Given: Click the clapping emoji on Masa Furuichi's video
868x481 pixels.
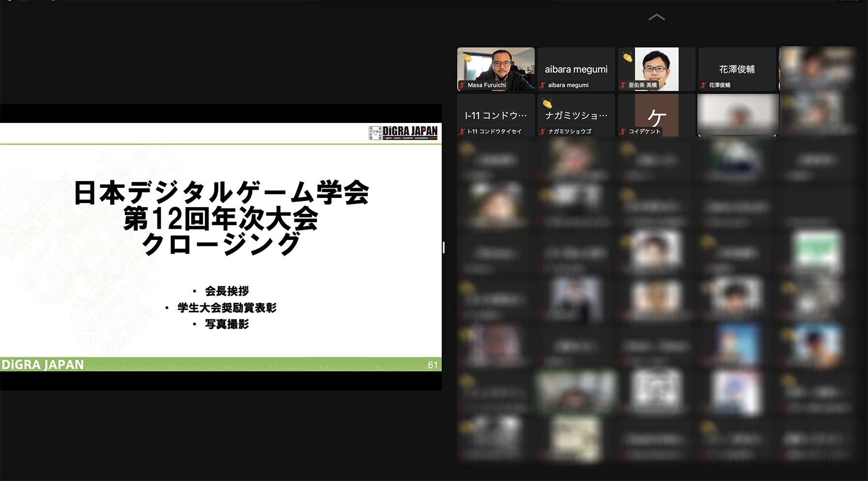Looking at the screenshot, I should 467,58.
